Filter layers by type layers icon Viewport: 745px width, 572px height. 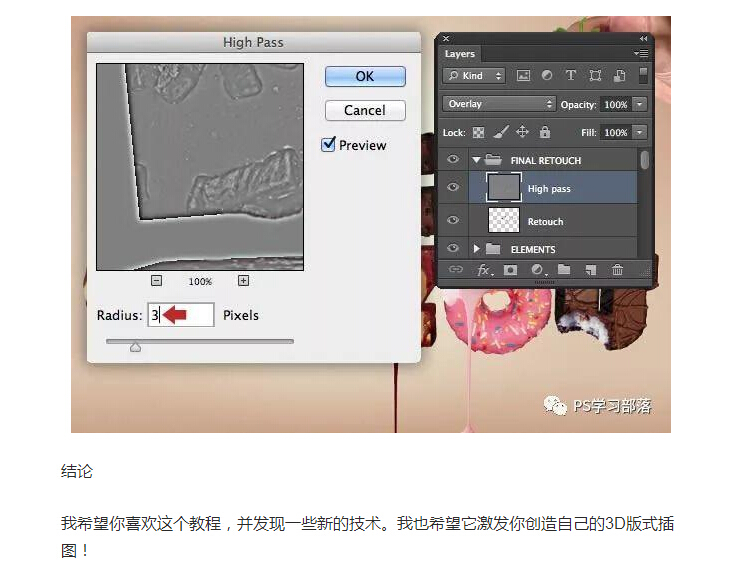(x=571, y=75)
